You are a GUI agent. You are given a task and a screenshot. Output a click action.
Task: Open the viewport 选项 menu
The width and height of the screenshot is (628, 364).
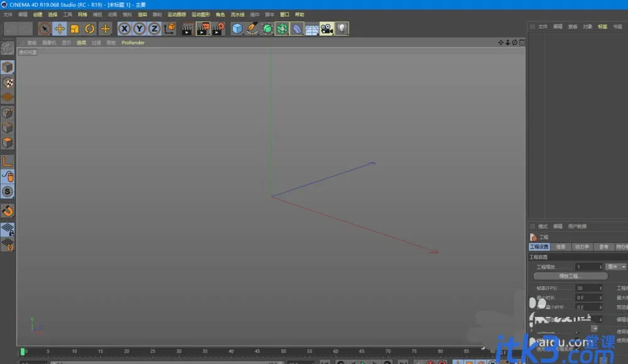(x=81, y=43)
